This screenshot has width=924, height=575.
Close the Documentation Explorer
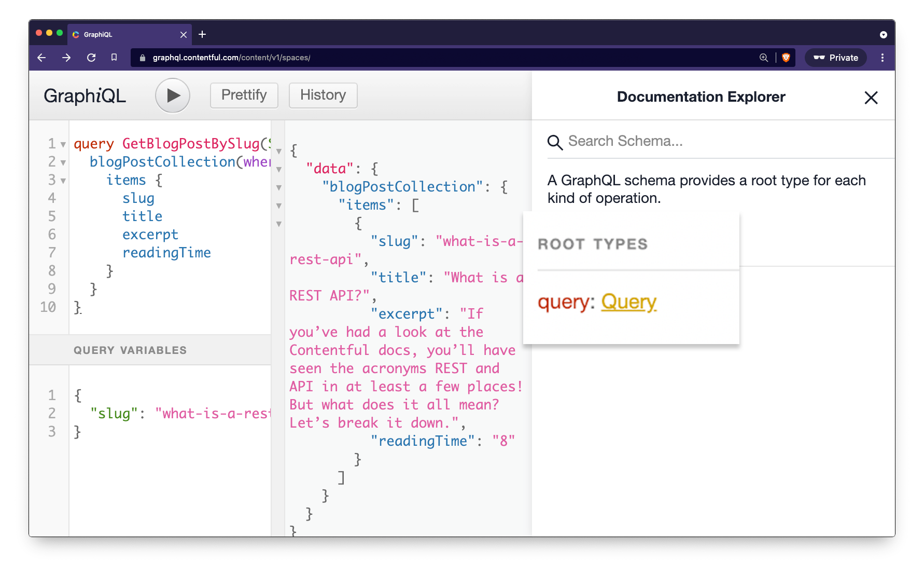click(871, 98)
